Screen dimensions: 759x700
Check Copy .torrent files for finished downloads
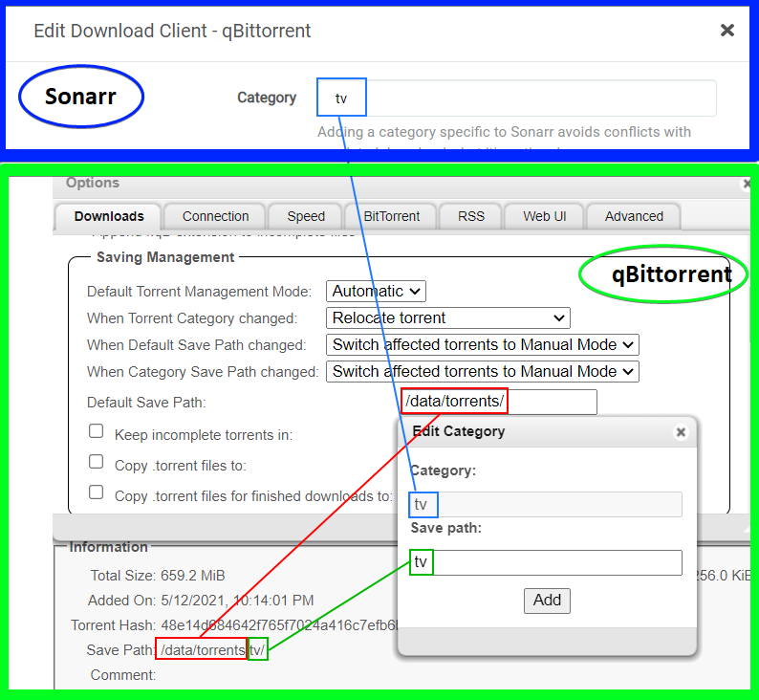point(97,492)
